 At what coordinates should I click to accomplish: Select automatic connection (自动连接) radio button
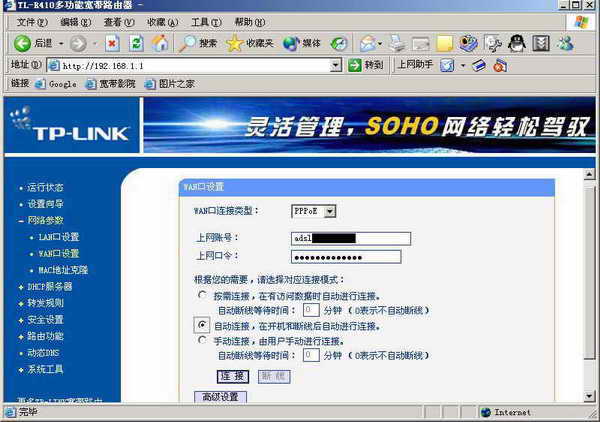[203, 325]
